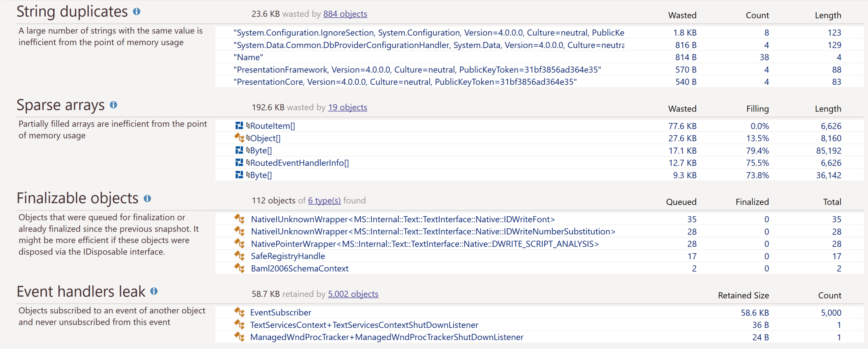Click the Total column header
This screenshot has height=349, width=868.
click(x=832, y=202)
